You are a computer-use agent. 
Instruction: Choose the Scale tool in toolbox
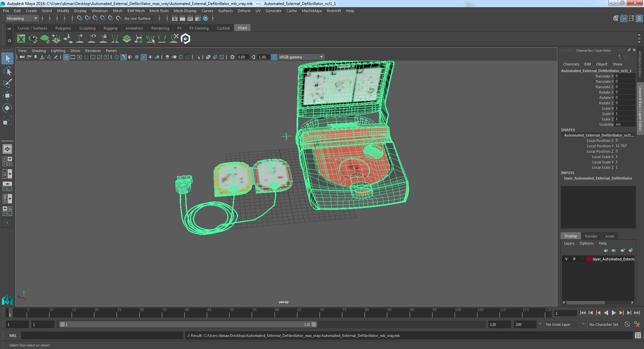pyautogui.click(x=7, y=120)
